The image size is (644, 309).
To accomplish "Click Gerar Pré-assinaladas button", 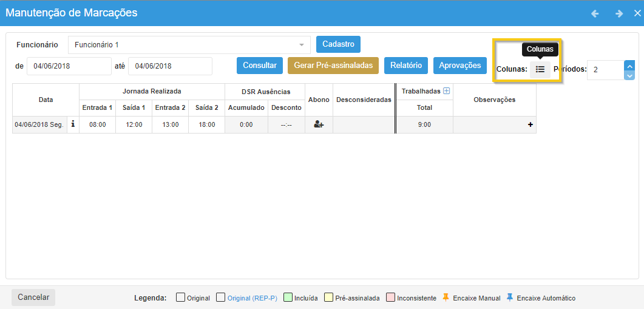I will pyautogui.click(x=333, y=66).
